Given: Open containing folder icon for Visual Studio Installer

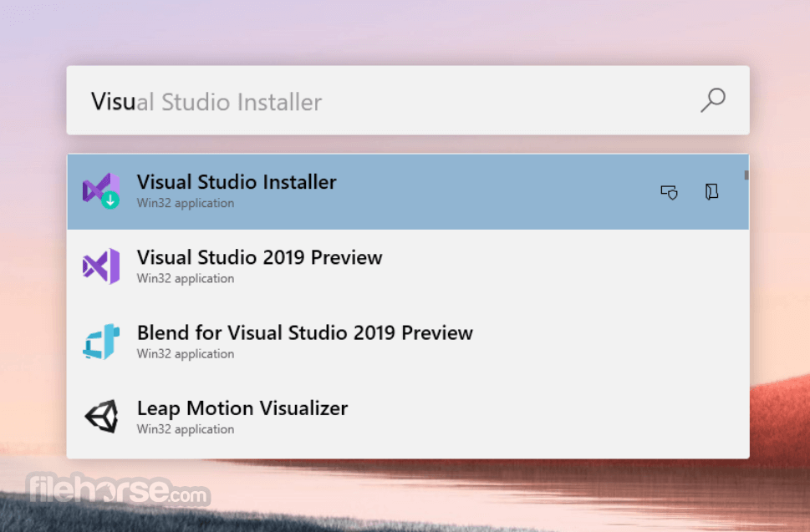Looking at the screenshot, I should click(712, 191).
